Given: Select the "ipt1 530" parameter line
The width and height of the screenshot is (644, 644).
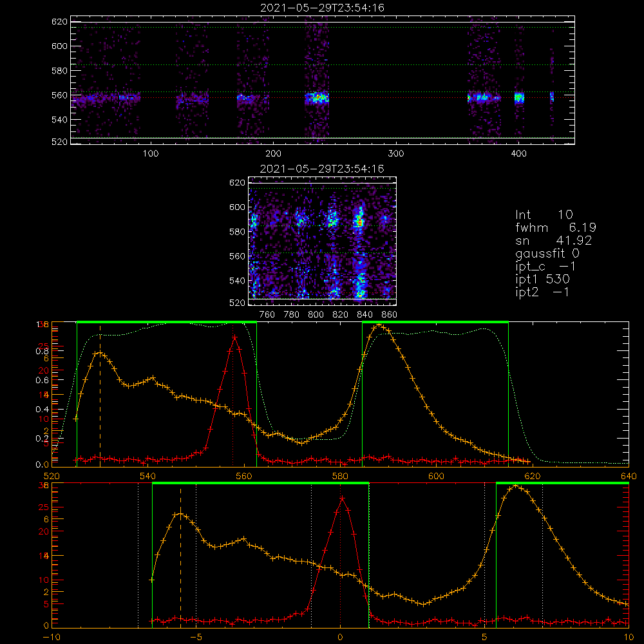Looking at the screenshot, I should click(x=542, y=279).
